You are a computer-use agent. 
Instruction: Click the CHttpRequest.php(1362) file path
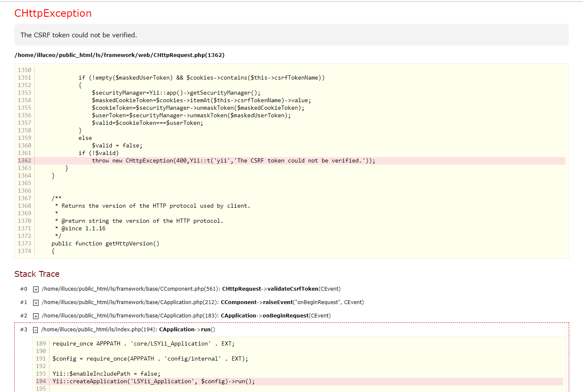click(x=119, y=55)
